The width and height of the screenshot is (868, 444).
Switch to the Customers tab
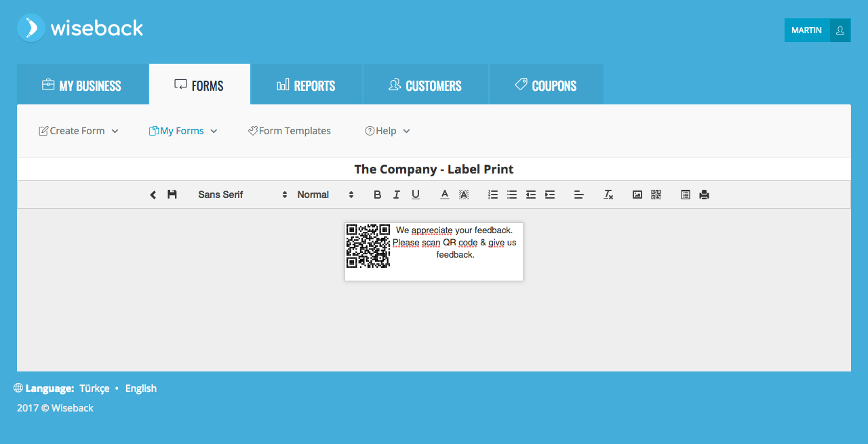click(425, 85)
